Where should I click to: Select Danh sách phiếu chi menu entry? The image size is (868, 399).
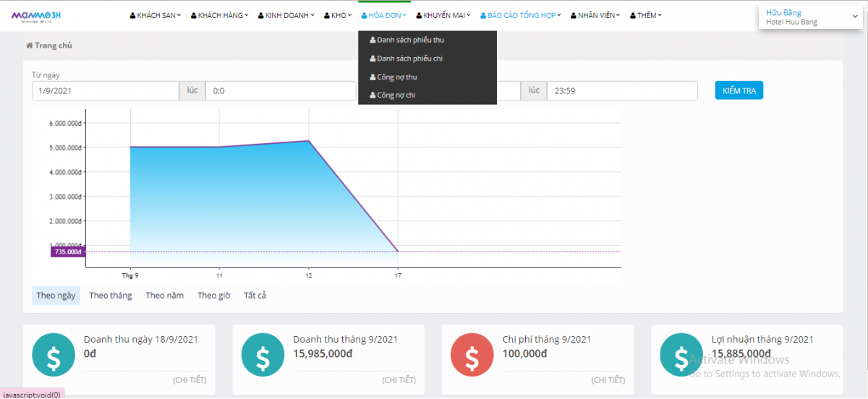(x=409, y=59)
